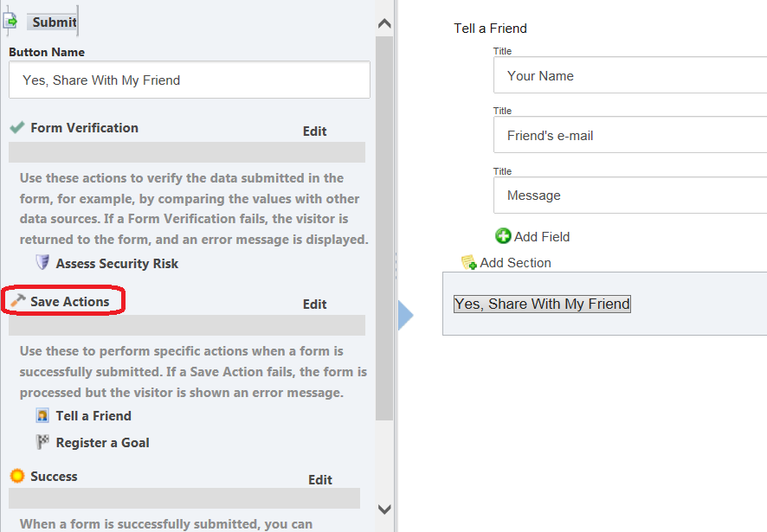The height and width of the screenshot is (532, 767).
Task: Click the Tell a Friend action icon
Action: coord(42,415)
